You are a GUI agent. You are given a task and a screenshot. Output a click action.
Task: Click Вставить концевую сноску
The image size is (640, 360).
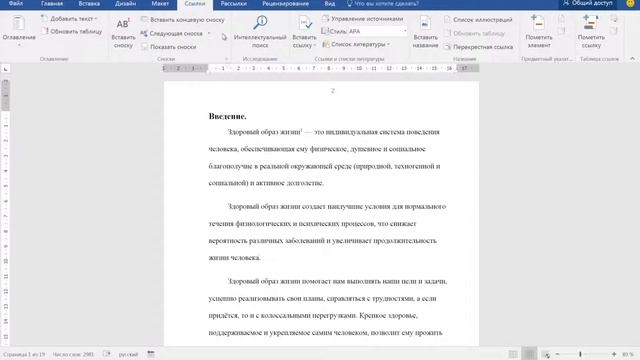point(183,20)
